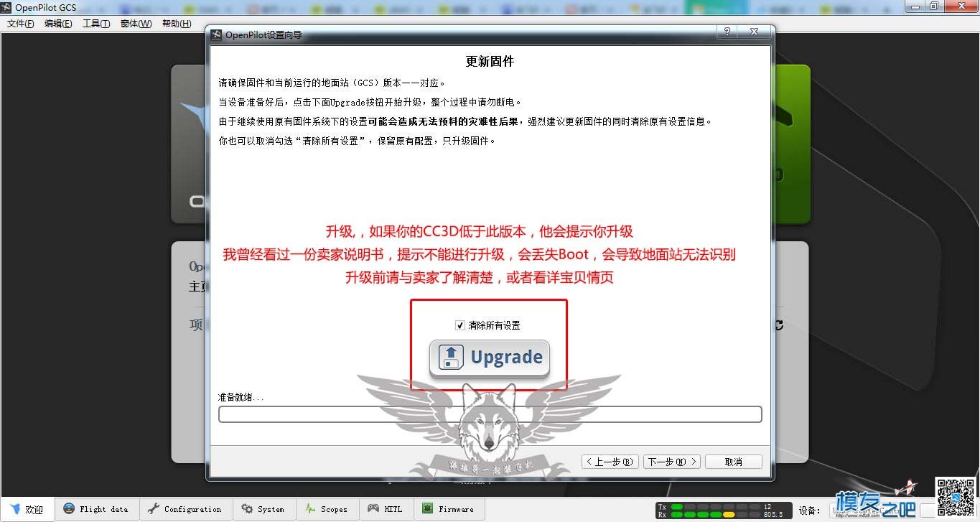The image size is (980, 522).
Task: Open the 工具 menu
Action: 96,24
